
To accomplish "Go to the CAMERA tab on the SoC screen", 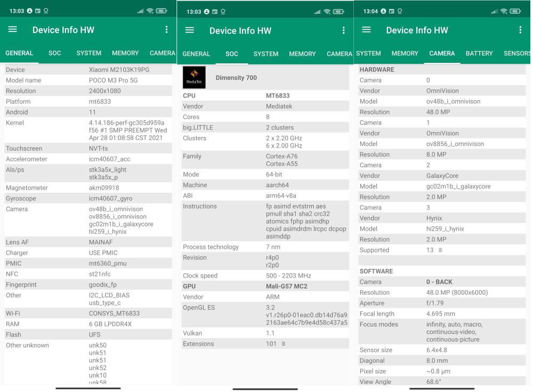I will tap(340, 54).
